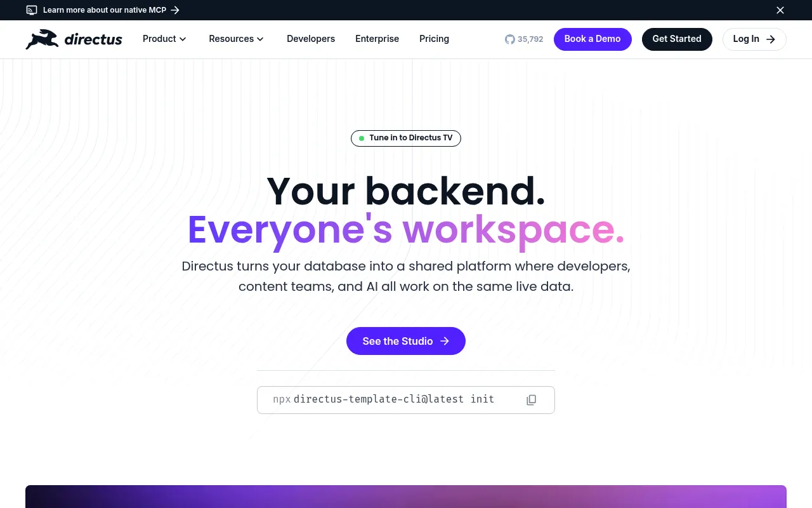Image resolution: width=812 pixels, height=508 pixels.
Task: Click the npx directus-template-cli command text
Action: click(384, 399)
